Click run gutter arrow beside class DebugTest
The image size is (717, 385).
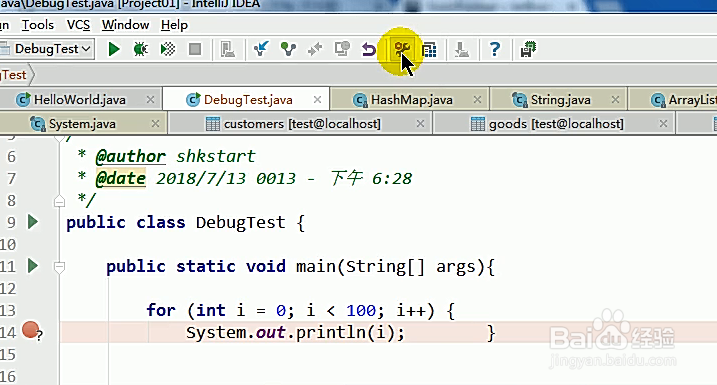pyautogui.click(x=32, y=222)
